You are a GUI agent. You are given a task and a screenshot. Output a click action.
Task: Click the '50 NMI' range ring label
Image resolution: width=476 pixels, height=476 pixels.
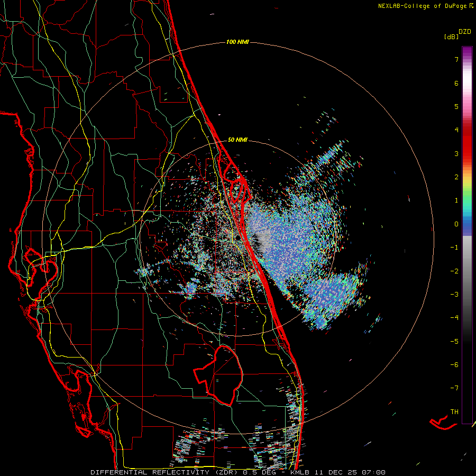[x=237, y=140]
